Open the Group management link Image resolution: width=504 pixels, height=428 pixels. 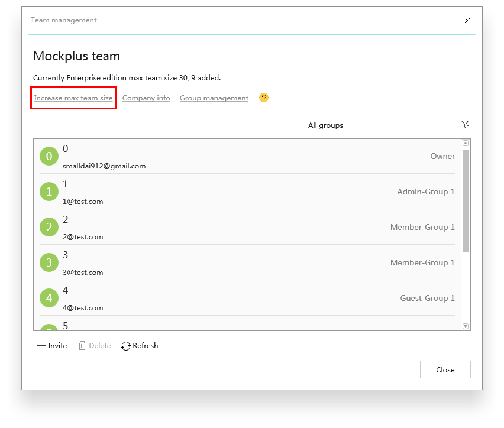pos(214,98)
